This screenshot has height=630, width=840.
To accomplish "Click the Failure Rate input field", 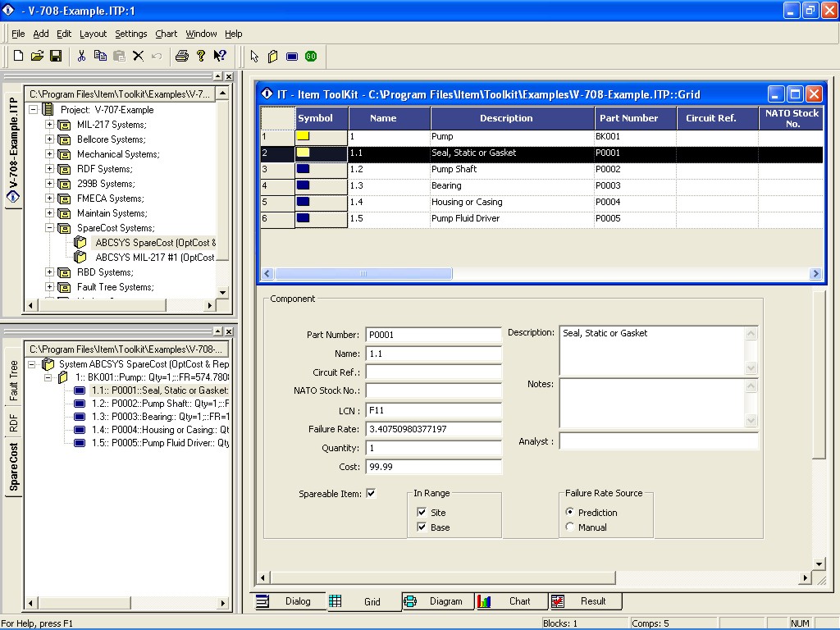I will pyautogui.click(x=433, y=429).
